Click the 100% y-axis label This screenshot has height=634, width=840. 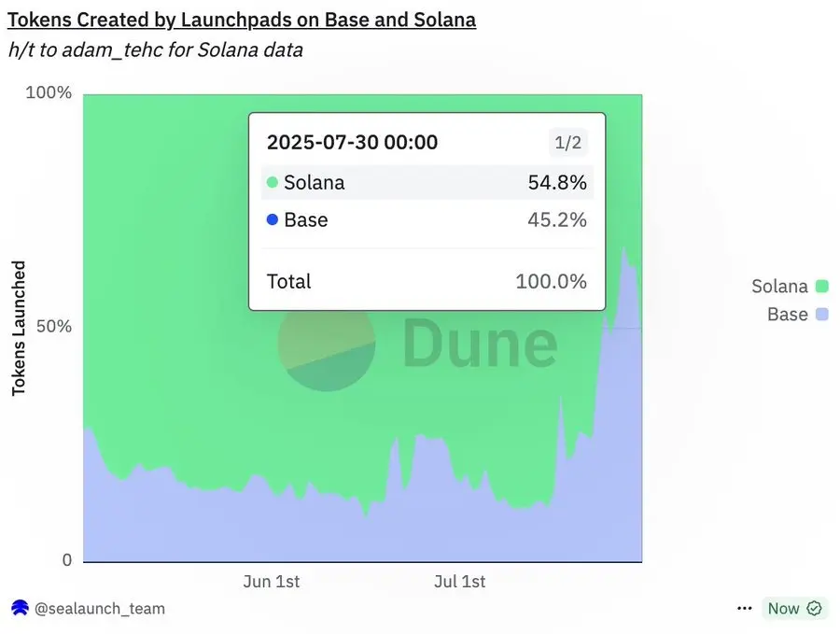[x=49, y=92]
